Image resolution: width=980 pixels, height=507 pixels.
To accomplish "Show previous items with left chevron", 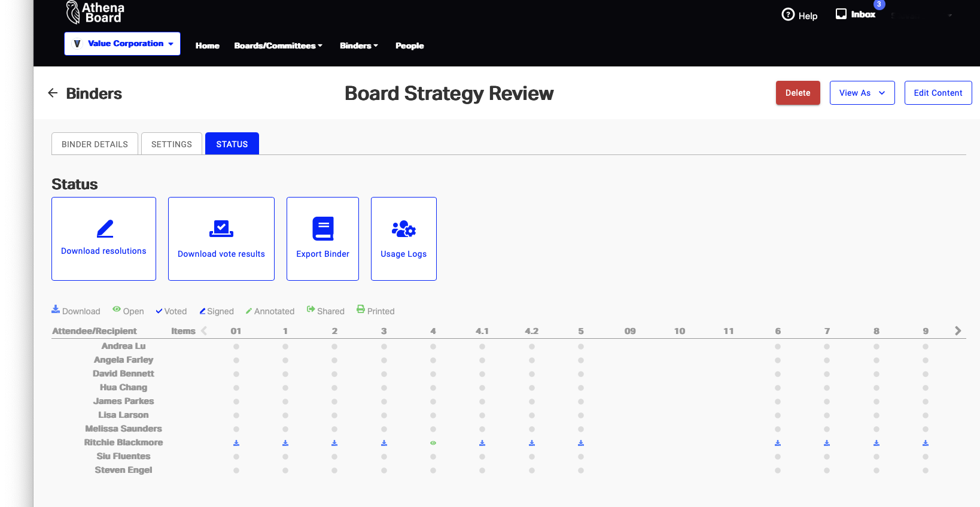I will point(204,330).
